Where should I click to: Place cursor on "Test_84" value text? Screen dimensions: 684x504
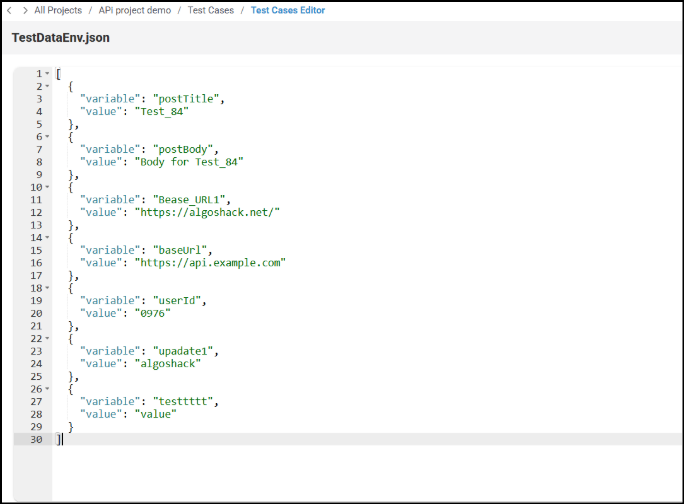click(x=162, y=112)
